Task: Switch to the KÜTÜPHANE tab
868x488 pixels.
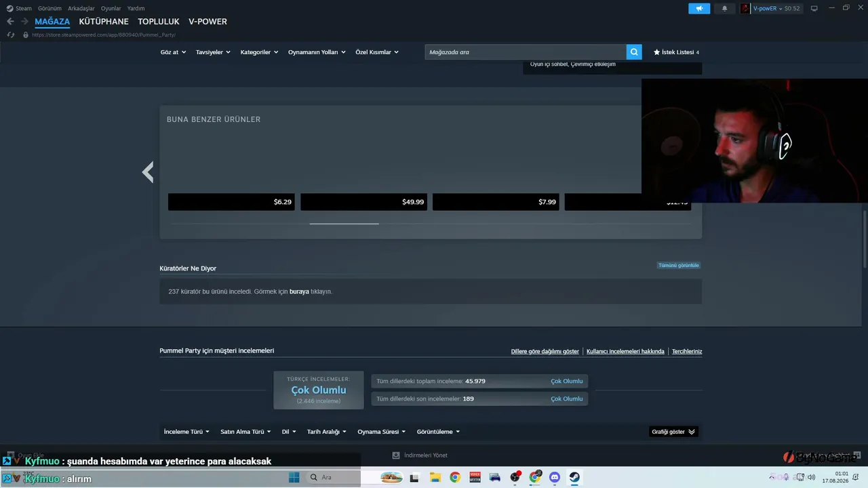Action: click(x=104, y=22)
